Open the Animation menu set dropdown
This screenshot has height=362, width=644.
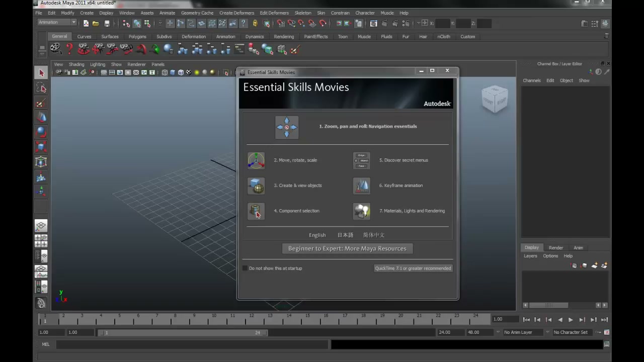[57, 23]
